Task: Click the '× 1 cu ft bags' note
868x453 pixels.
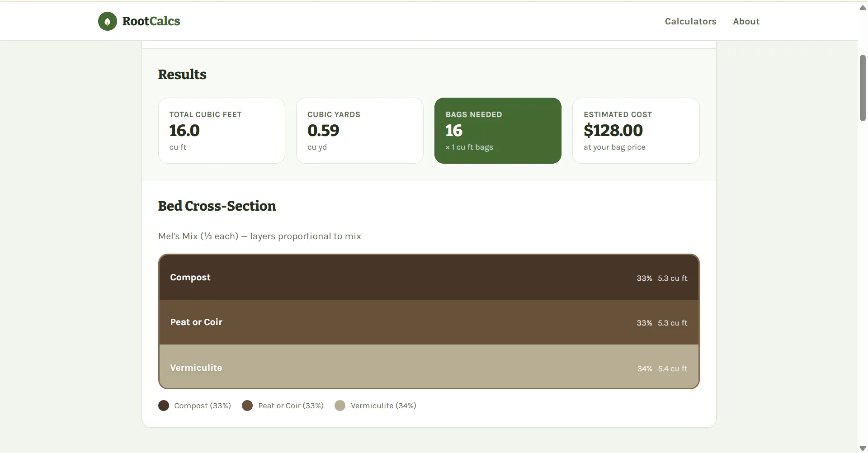Action: click(x=469, y=147)
